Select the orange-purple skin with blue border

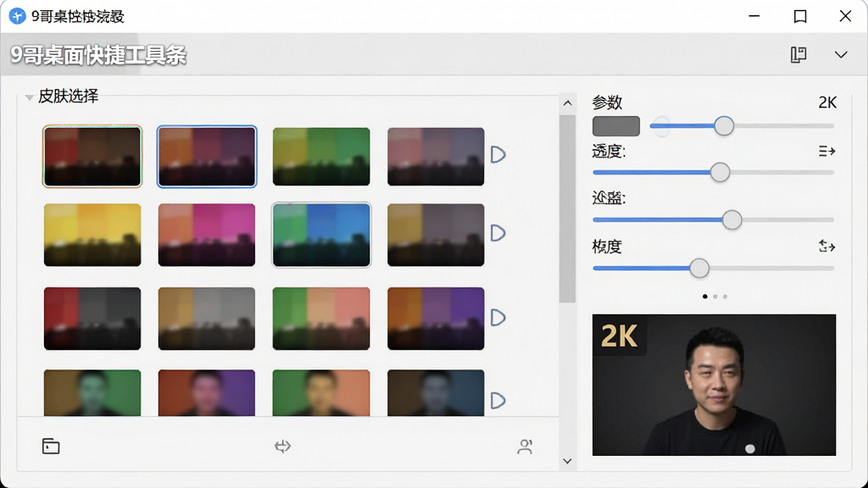207,157
